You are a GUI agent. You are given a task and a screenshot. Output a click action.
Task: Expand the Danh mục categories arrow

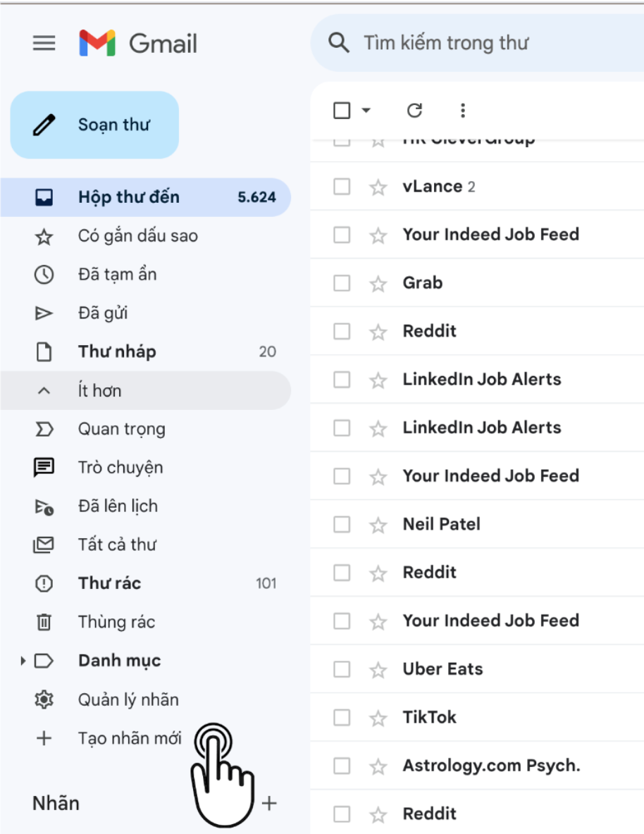pyautogui.click(x=23, y=661)
